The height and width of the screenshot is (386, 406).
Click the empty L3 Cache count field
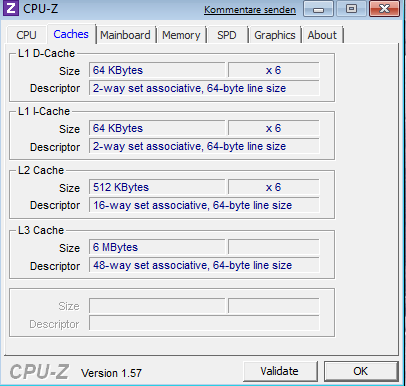(x=274, y=247)
